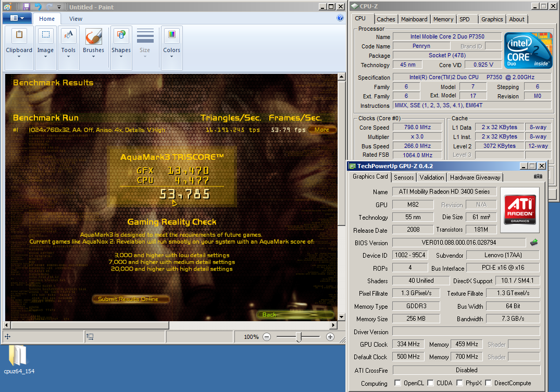Toggle the DirectCompute checkbox
This screenshot has height=392, width=560.
pos(488,383)
